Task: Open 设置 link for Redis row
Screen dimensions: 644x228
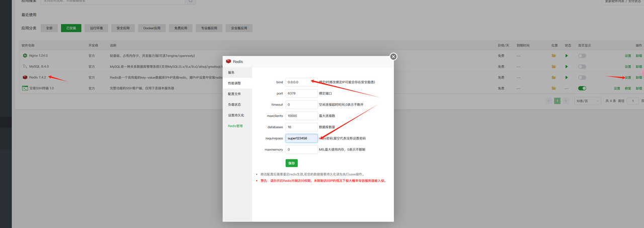Action: point(627,78)
